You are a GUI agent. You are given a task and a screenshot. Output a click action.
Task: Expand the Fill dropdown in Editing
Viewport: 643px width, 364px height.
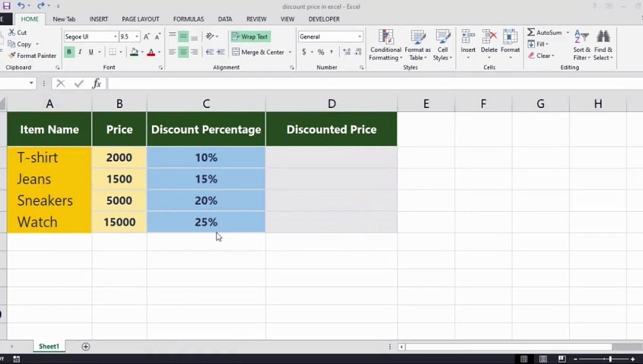pyautogui.click(x=546, y=44)
